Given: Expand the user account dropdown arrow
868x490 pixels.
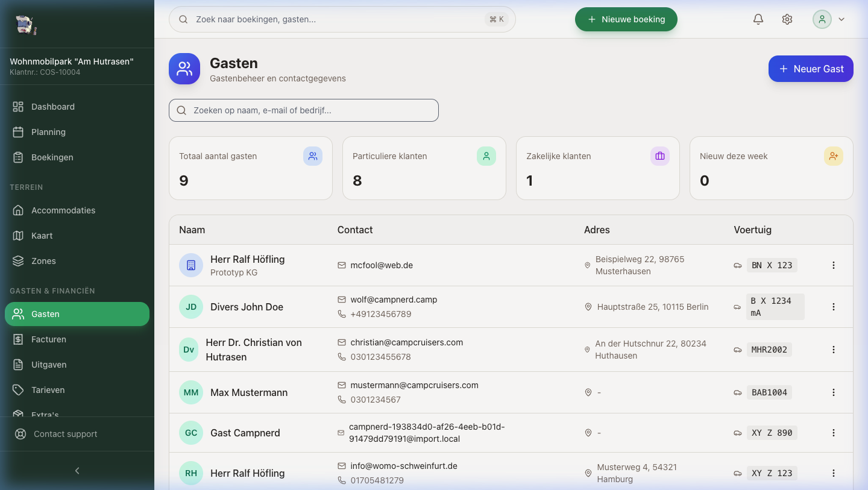Looking at the screenshot, I should coord(841,19).
